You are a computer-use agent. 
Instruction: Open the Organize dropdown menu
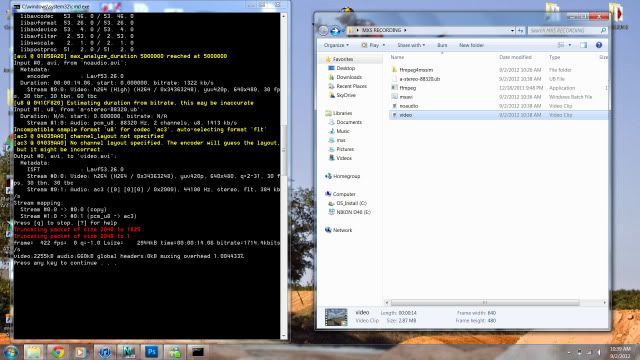coord(336,45)
